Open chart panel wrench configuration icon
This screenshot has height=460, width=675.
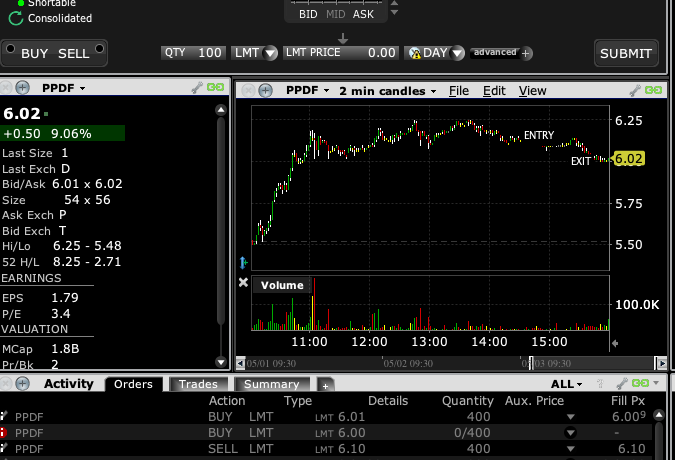[635, 90]
